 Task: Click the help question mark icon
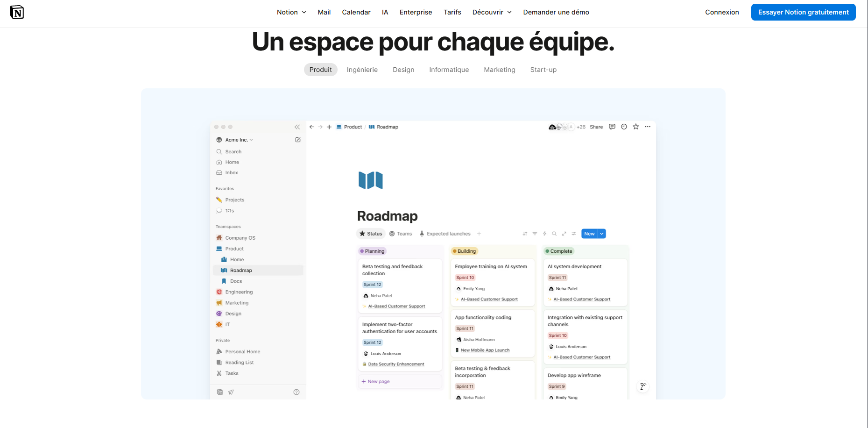coord(296,392)
